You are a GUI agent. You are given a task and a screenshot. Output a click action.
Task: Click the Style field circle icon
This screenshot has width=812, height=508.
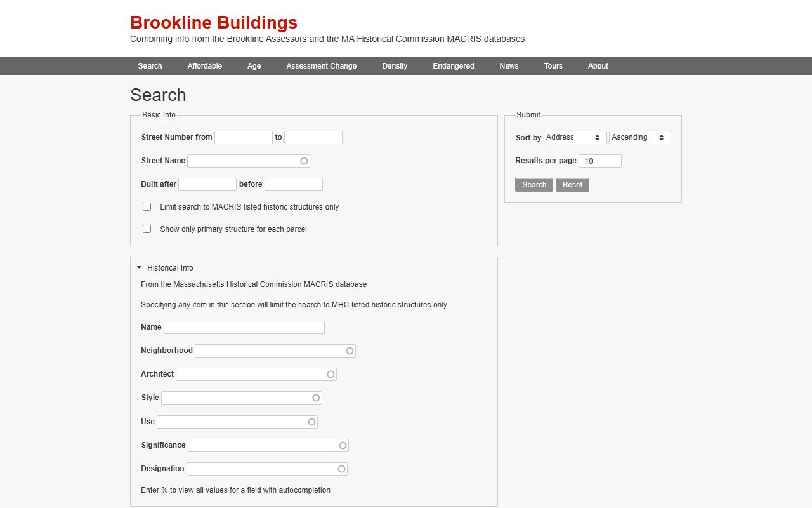pos(316,398)
